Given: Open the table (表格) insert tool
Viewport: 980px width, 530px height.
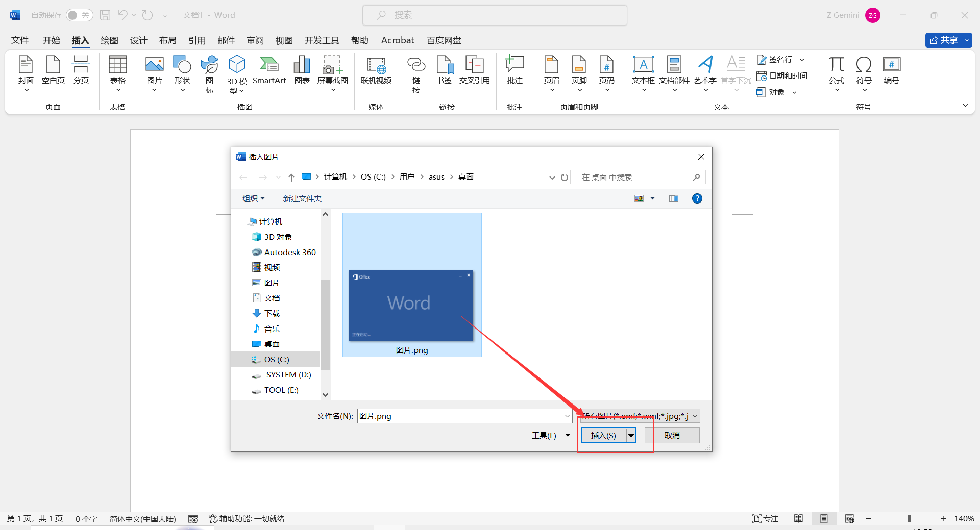Looking at the screenshot, I should coord(118,74).
